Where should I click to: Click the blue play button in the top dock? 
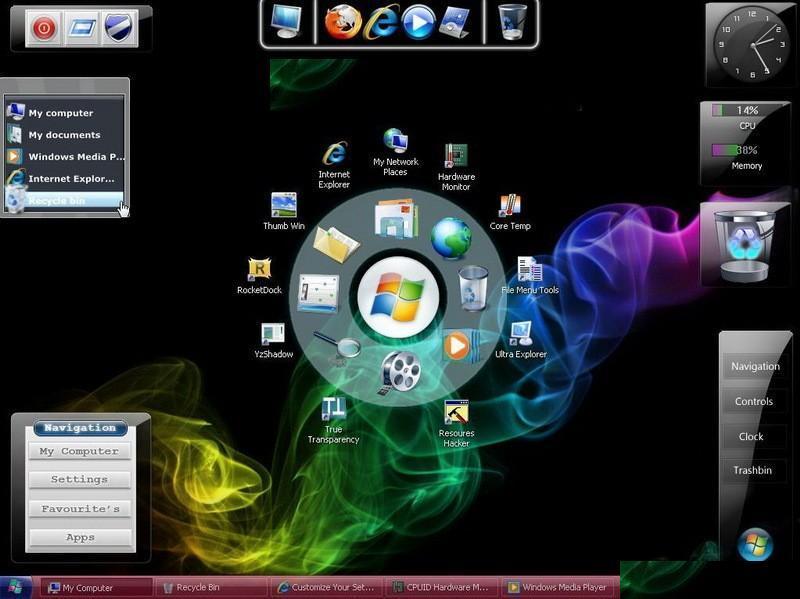point(418,22)
